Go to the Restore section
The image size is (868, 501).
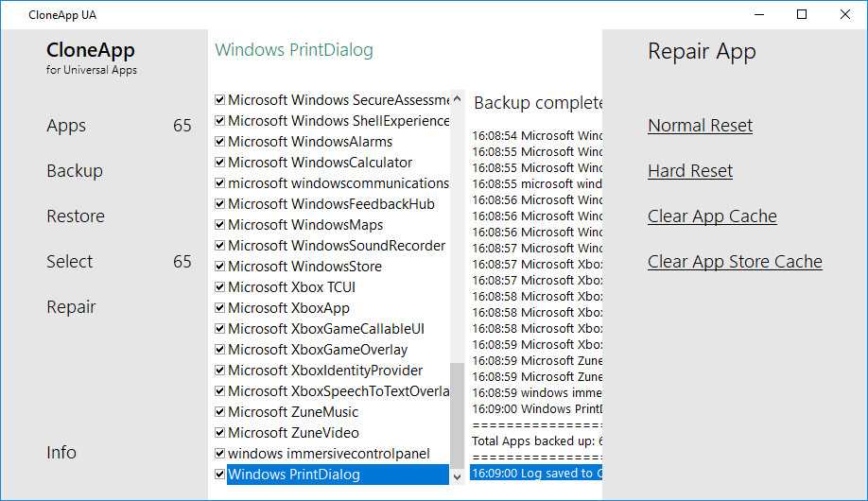point(76,216)
